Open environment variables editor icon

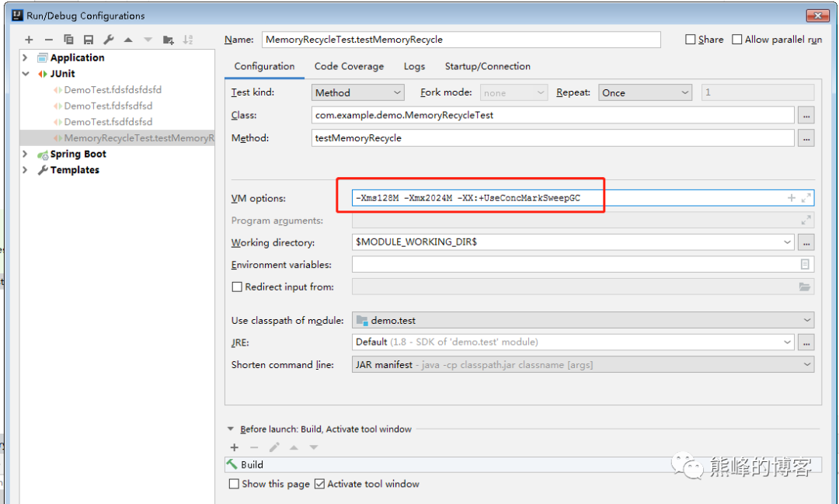click(x=805, y=264)
